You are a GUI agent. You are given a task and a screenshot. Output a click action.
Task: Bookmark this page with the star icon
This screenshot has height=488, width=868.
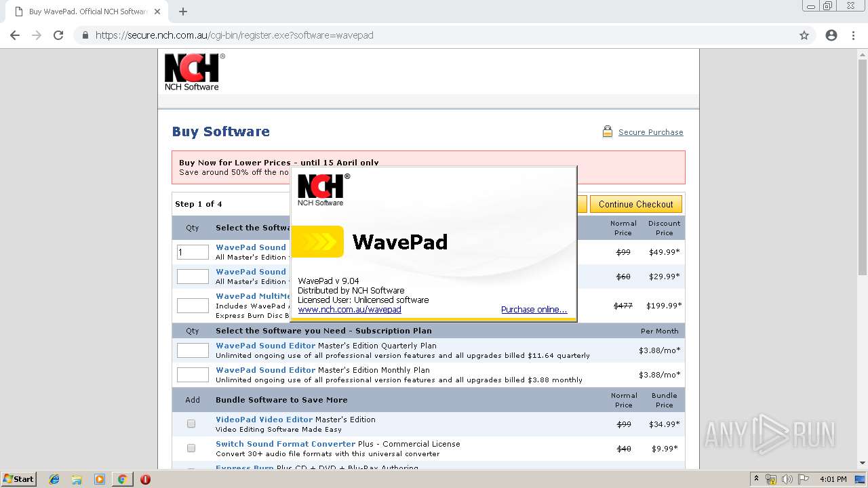804,35
